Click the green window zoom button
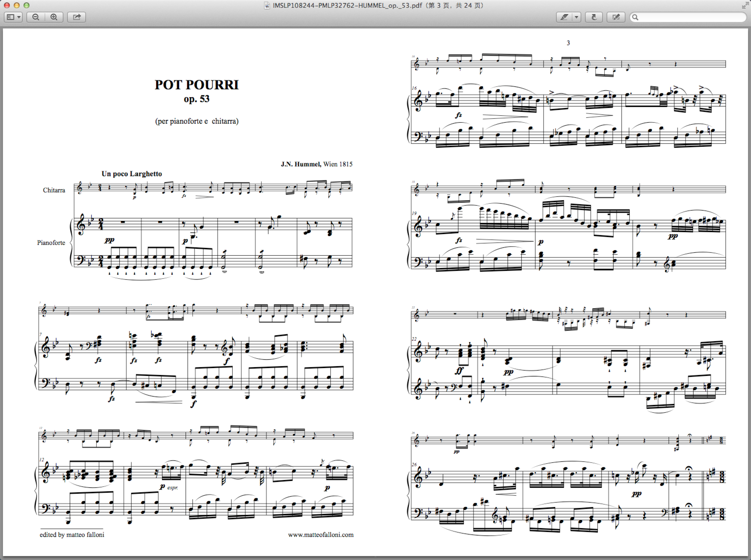This screenshot has width=751, height=560. pyautogui.click(x=27, y=5)
